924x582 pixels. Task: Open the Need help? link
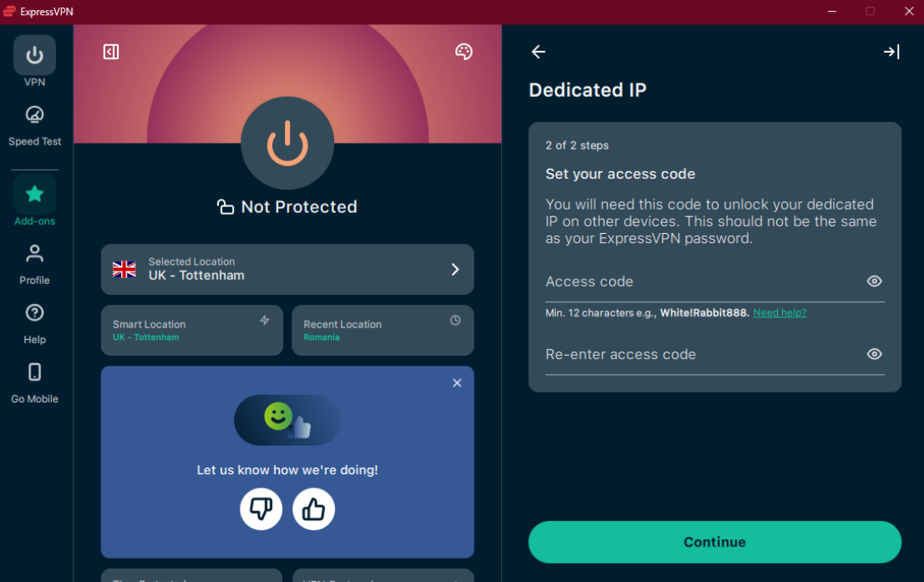(x=779, y=312)
